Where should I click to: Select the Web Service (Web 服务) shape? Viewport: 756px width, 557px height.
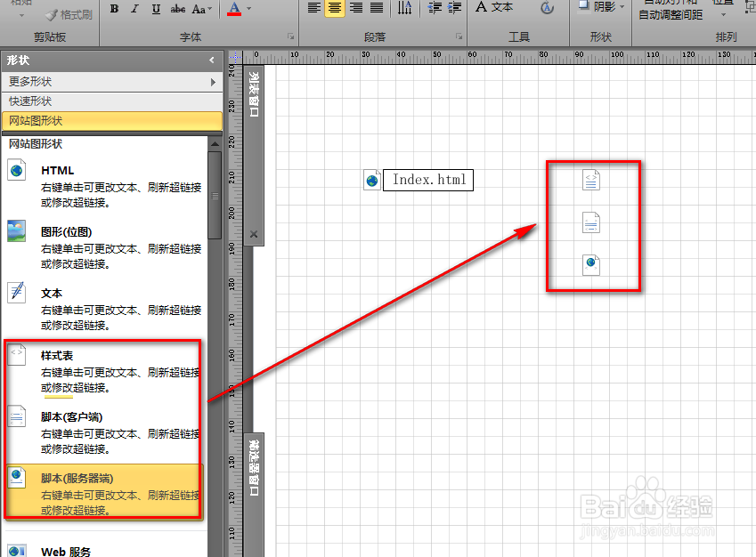tap(104, 550)
